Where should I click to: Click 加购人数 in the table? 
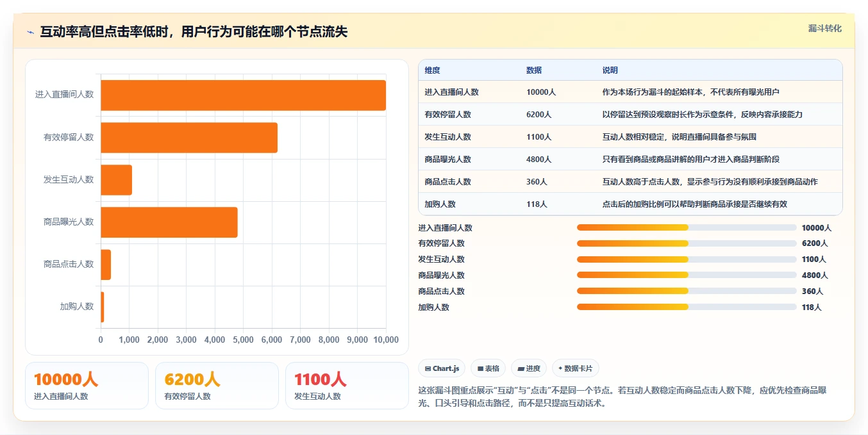440,204
